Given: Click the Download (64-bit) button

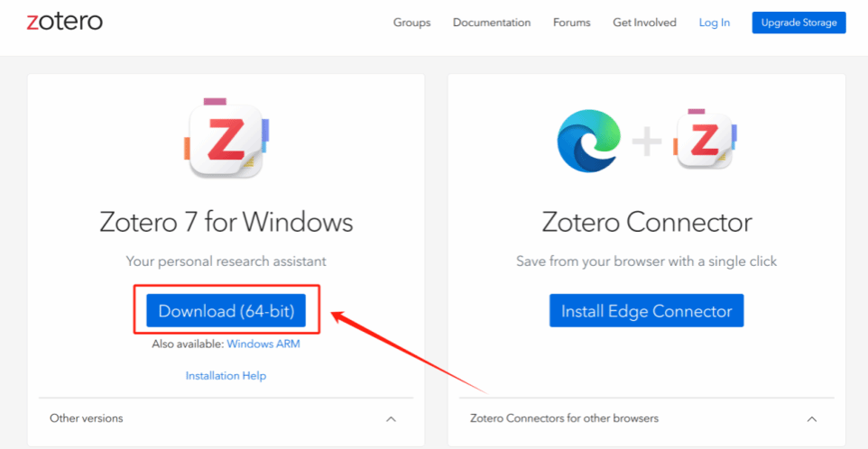Looking at the screenshot, I should [x=226, y=311].
